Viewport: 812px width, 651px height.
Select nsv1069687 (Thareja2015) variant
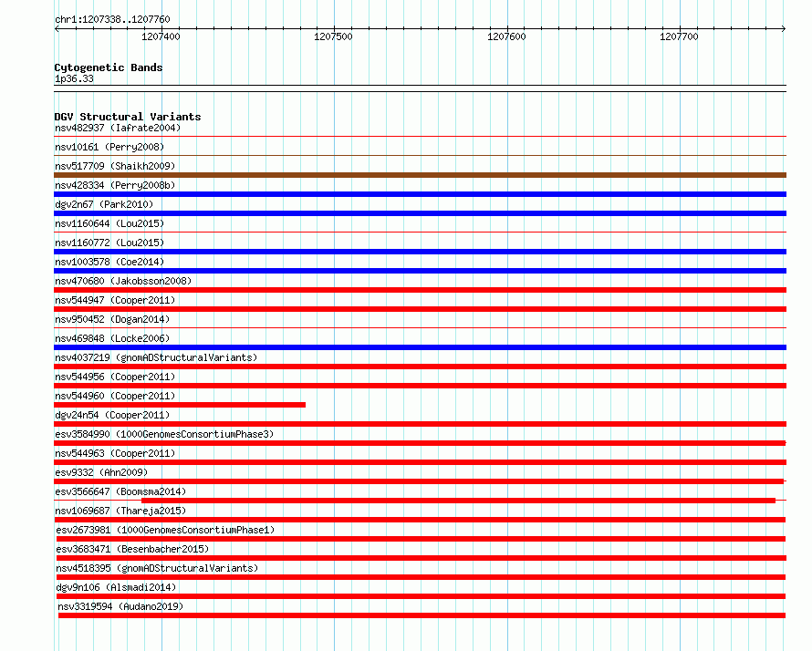[120, 511]
